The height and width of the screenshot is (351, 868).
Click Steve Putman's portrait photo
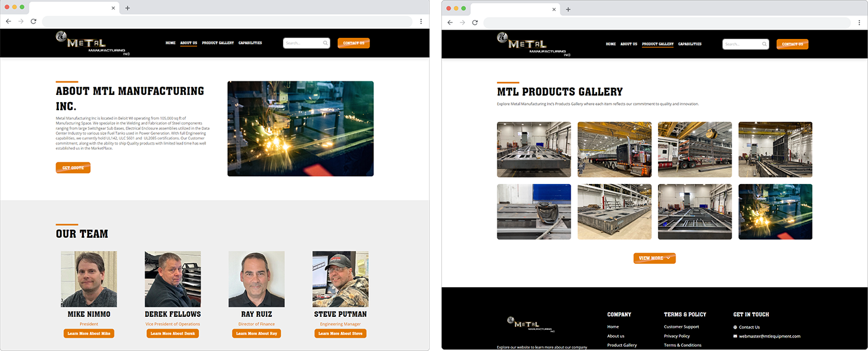click(x=340, y=279)
